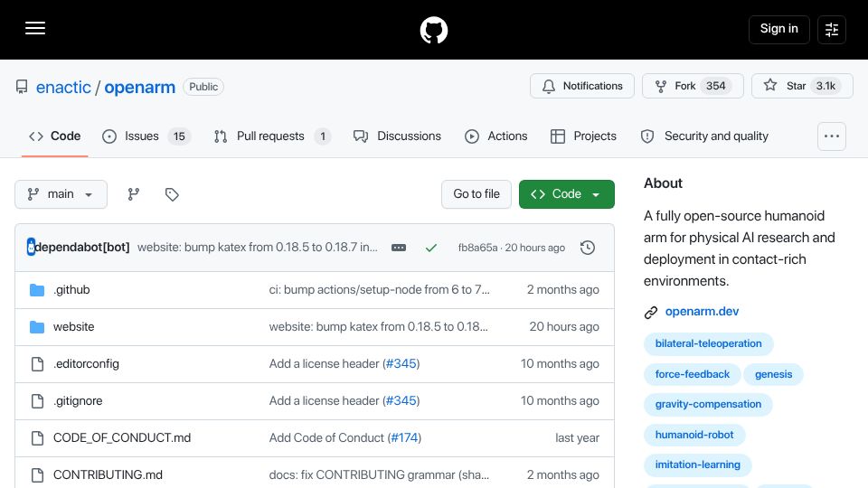
Task: Expand the commit message ellipsis button
Action: point(399,248)
